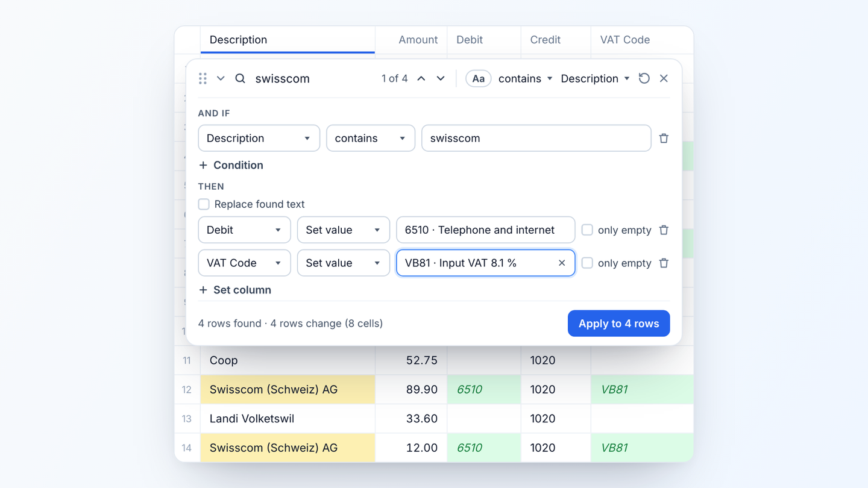Open the Set value dropdown in VAT Code row
The width and height of the screenshot is (868, 488).
click(344, 263)
